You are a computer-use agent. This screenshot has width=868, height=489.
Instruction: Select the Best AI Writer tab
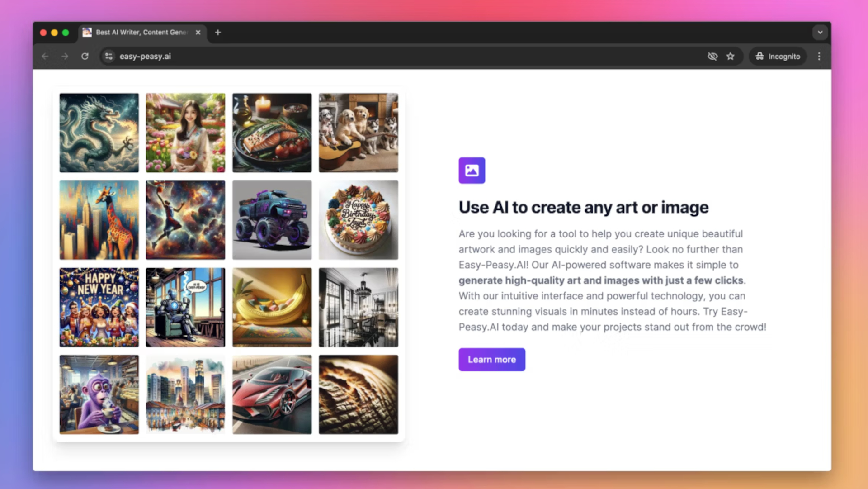click(140, 33)
